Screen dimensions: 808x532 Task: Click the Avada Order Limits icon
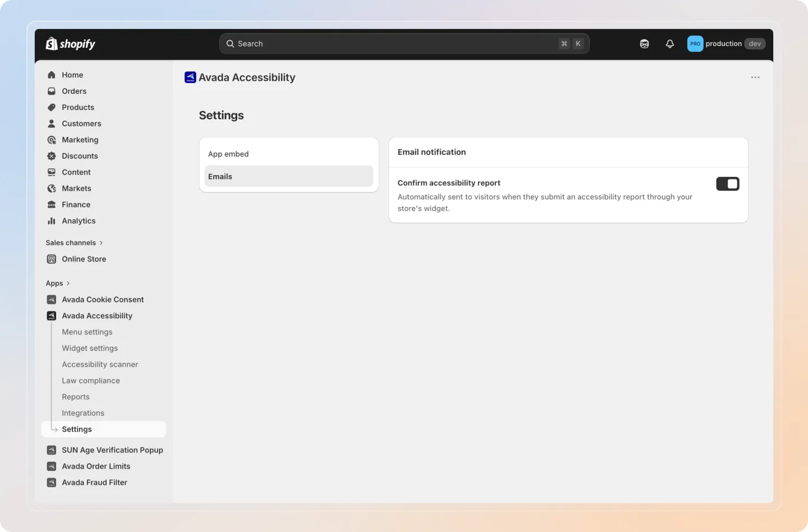52,466
